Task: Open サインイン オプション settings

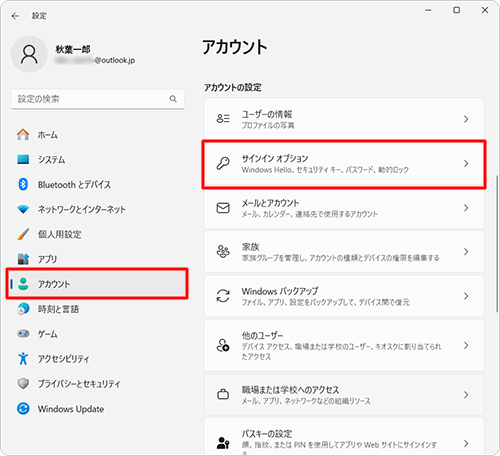Action: [x=344, y=164]
